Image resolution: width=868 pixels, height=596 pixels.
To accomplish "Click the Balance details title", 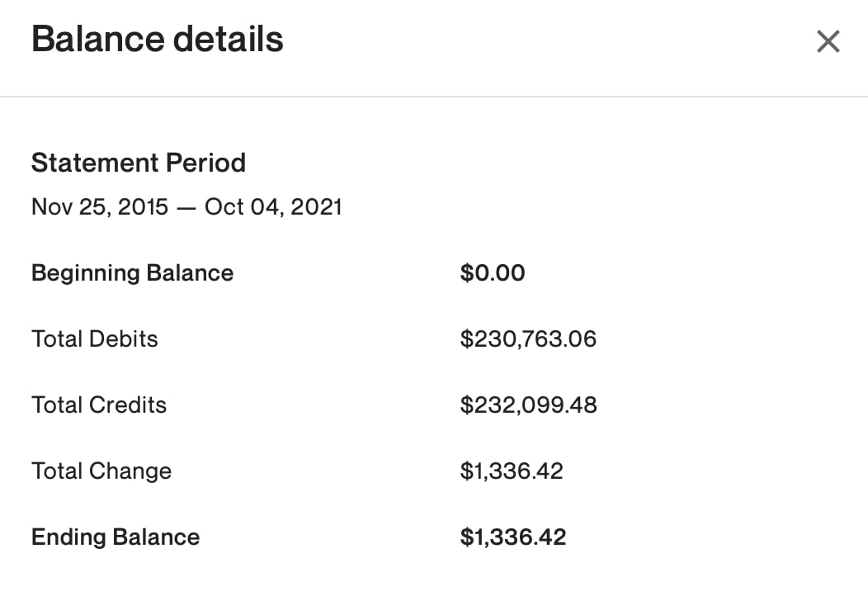I will coord(158,40).
